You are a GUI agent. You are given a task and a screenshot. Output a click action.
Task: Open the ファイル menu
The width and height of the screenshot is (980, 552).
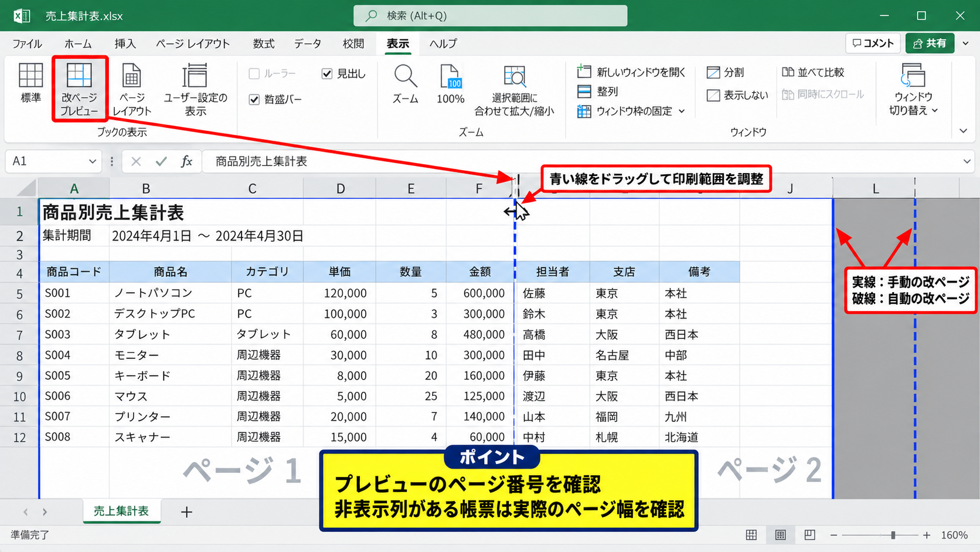27,44
